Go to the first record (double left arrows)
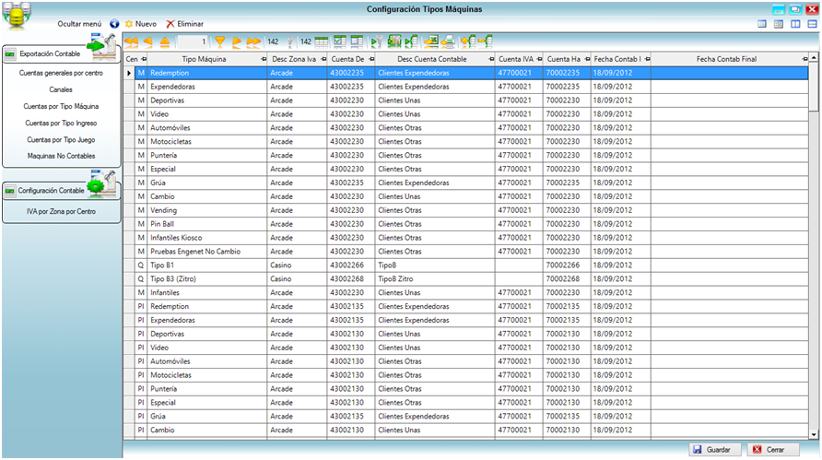Viewport: 822px width, 460px height. [x=132, y=42]
